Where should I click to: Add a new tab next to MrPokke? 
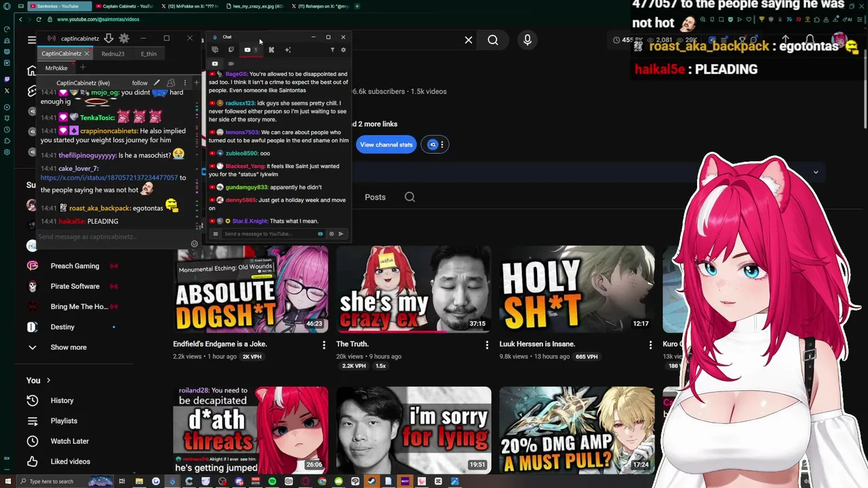pos(83,67)
